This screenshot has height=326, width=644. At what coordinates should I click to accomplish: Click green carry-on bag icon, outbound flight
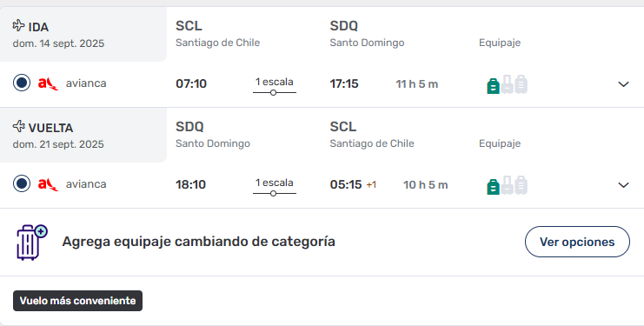[x=494, y=86]
